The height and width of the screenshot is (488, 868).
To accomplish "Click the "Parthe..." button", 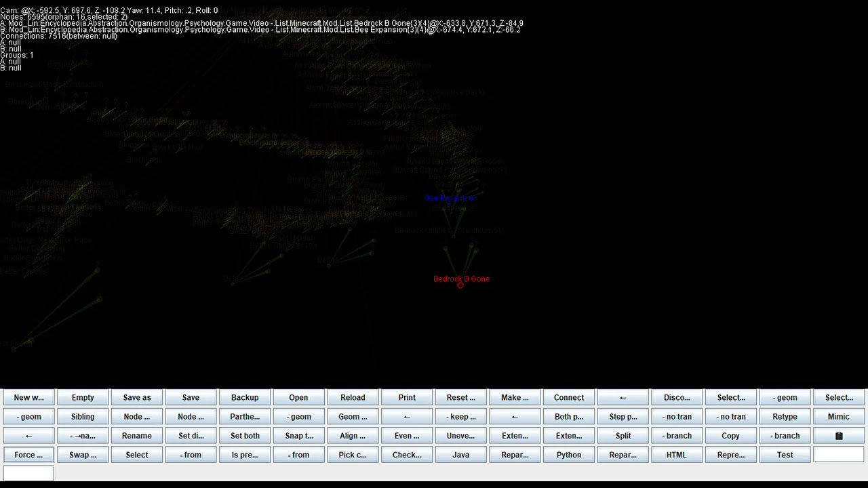I will point(245,417).
